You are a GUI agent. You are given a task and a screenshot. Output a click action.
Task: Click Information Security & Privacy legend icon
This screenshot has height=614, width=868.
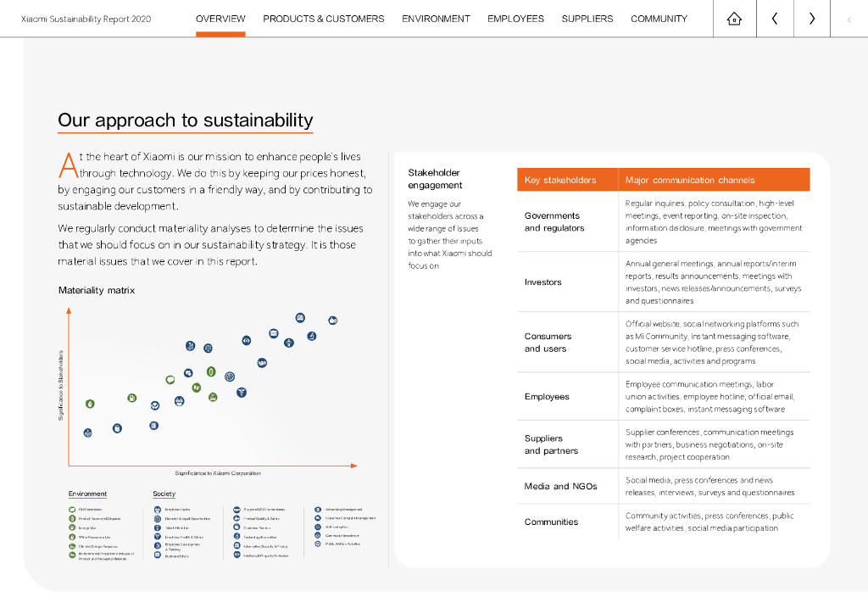click(x=237, y=545)
